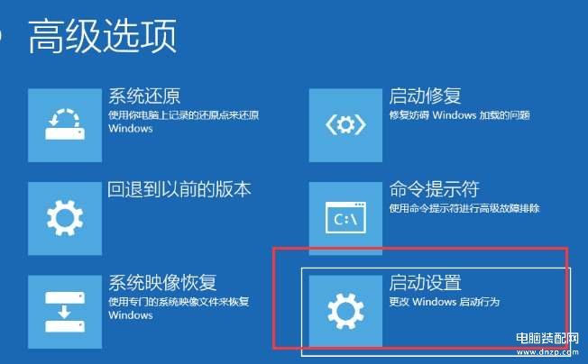
Task: Open the 命令提示符 option title
Action: coord(435,189)
